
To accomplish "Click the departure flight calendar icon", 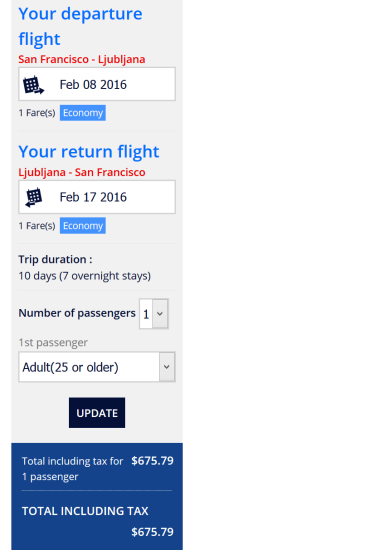I will (x=34, y=85).
